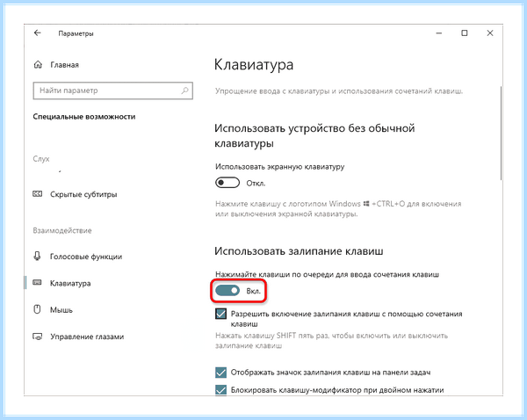Click the eye control icon
This screenshot has width=527, height=420.
(37, 337)
